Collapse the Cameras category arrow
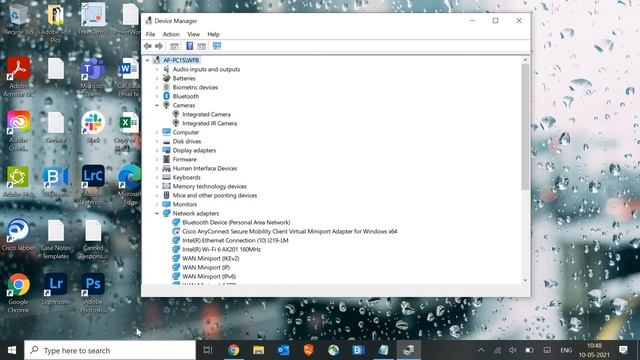The height and width of the screenshot is (360, 640). pyautogui.click(x=157, y=105)
